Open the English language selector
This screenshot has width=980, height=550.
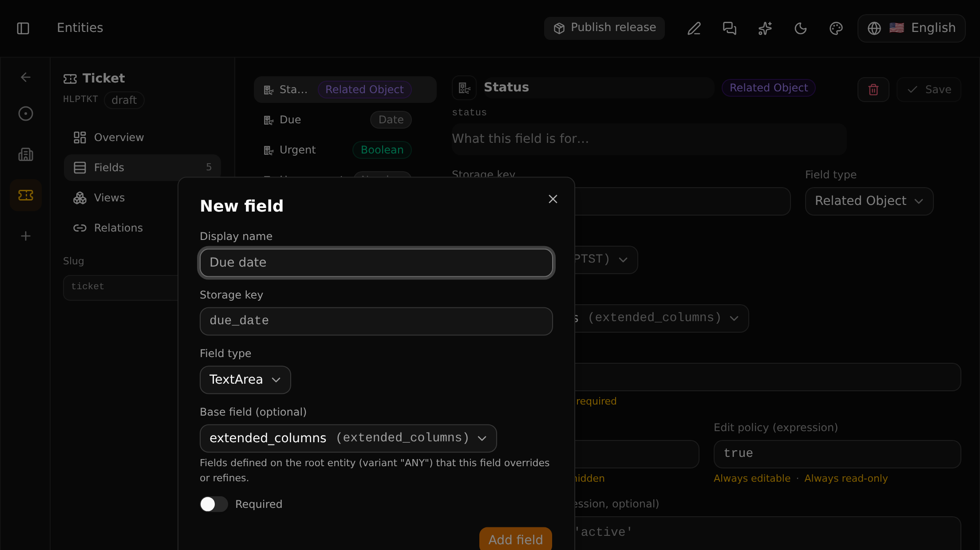(x=912, y=28)
